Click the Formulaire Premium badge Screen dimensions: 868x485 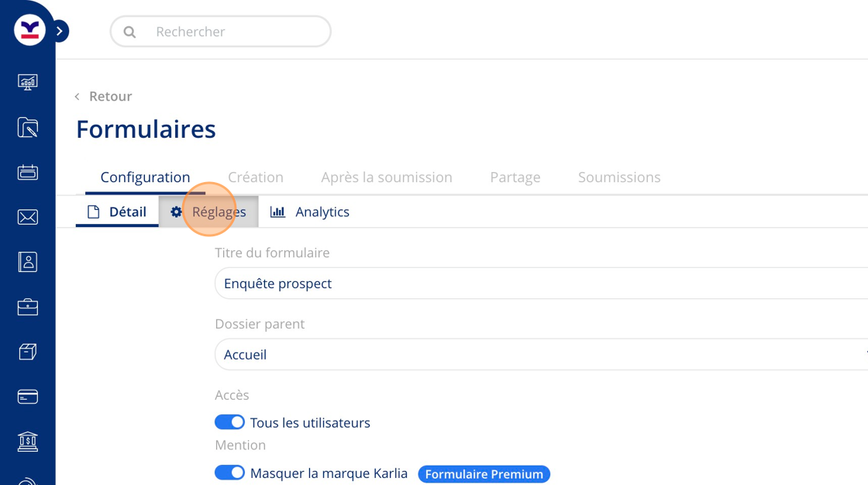pos(484,474)
